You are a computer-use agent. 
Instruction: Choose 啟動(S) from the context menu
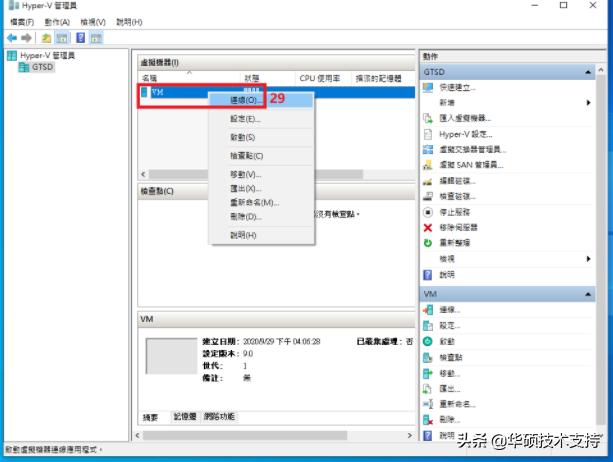pyautogui.click(x=261, y=138)
